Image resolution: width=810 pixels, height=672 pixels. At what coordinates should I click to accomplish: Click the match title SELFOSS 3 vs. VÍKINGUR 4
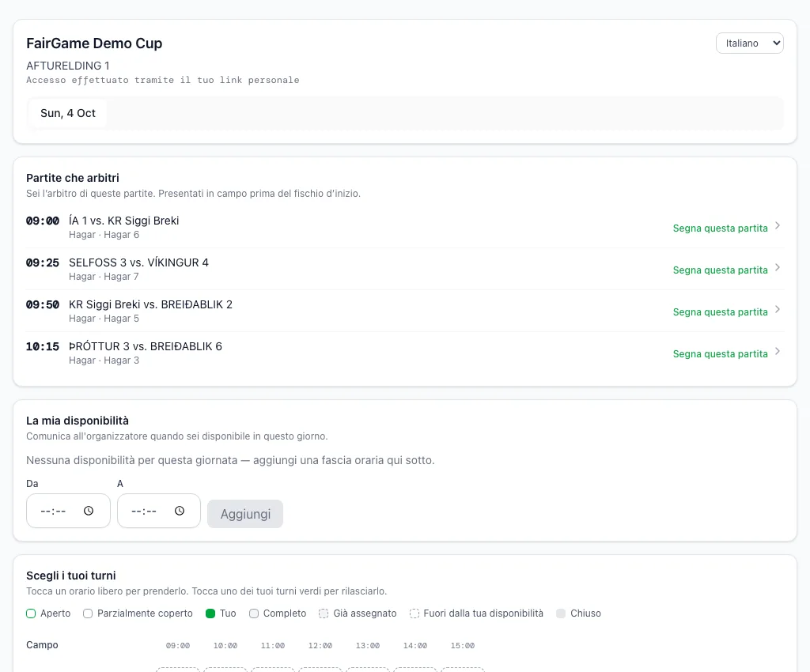click(x=139, y=262)
